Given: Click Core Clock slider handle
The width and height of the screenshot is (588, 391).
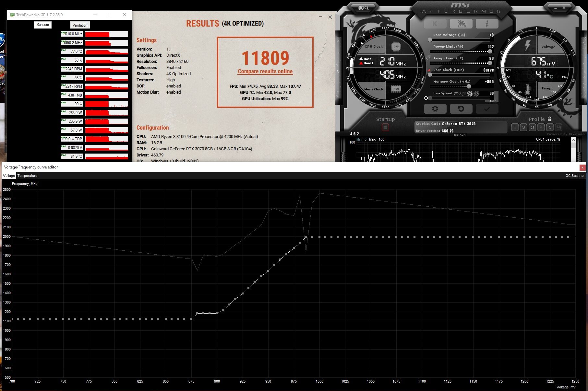Looking at the screenshot, I should (x=430, y=75).
